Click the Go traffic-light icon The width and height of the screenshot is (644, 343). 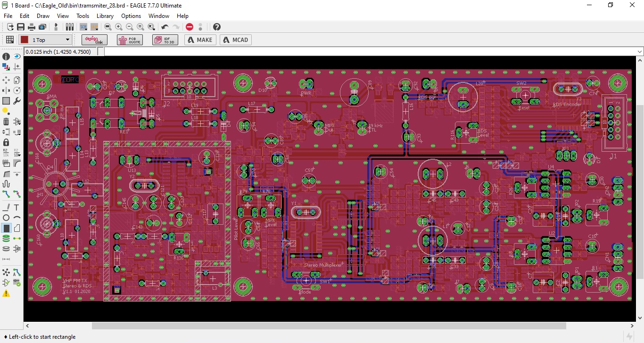(200, 27)
